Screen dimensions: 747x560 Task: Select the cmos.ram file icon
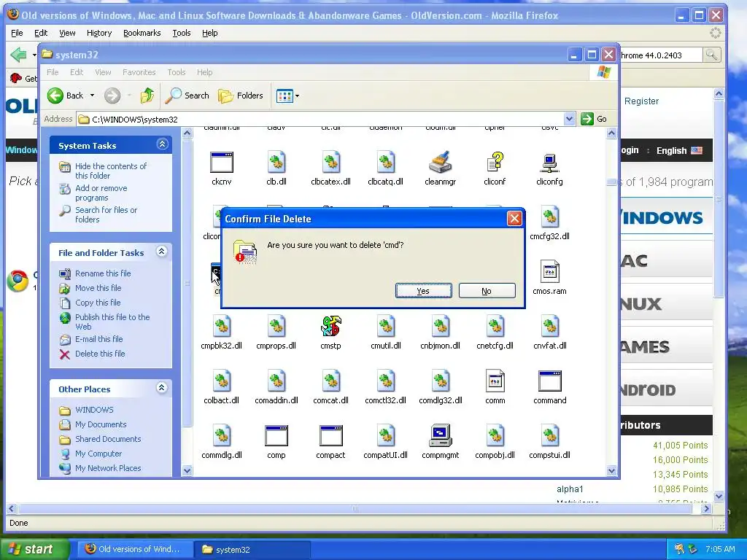[550, 273]
